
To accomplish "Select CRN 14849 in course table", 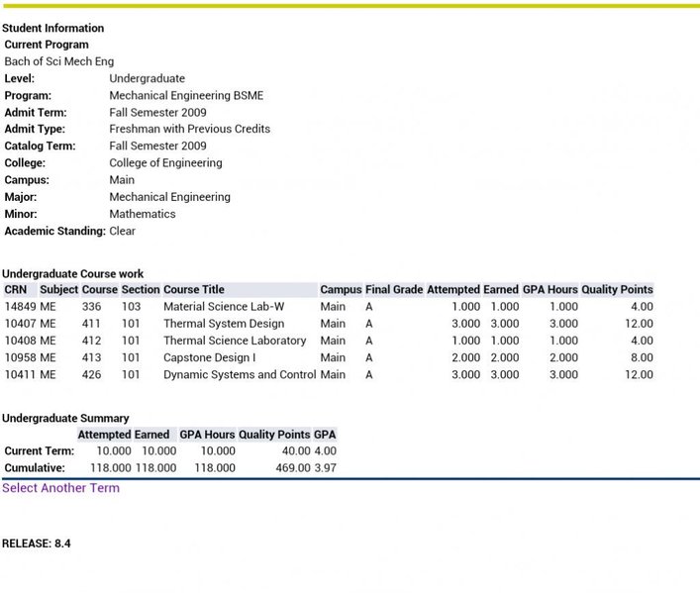I will tap(20, 306).
